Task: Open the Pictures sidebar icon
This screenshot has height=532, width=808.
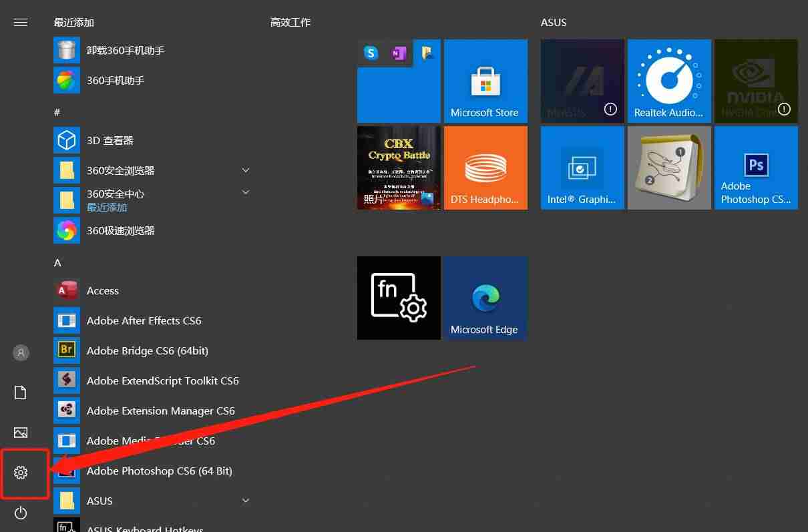Action: click(21, 433)
